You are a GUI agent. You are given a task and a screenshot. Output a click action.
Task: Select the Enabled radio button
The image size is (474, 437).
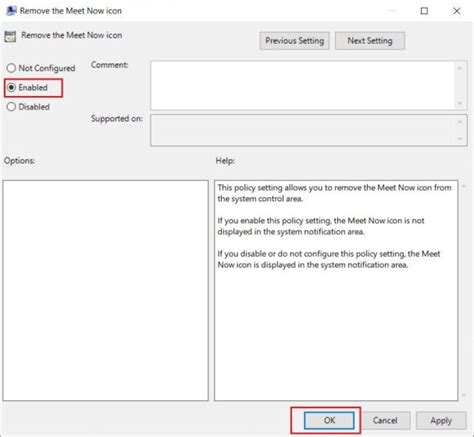(x=11, y=87)
